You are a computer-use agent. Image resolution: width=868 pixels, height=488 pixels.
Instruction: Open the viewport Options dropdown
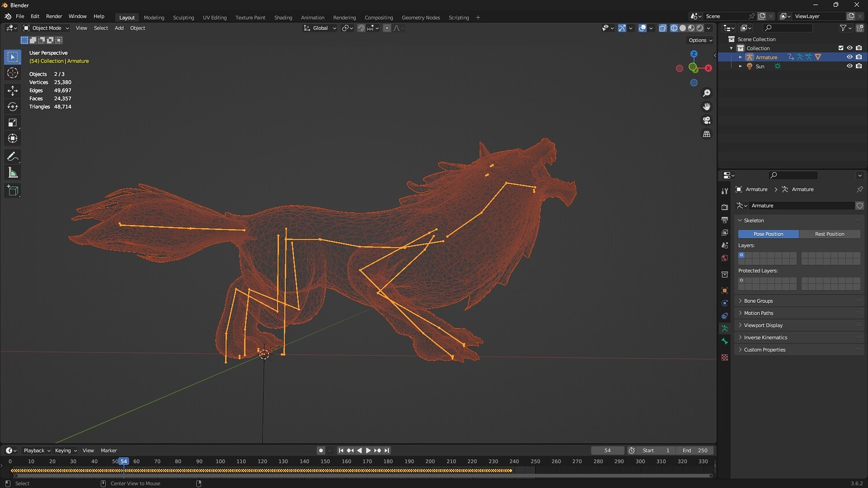click(x=700, y=40)
